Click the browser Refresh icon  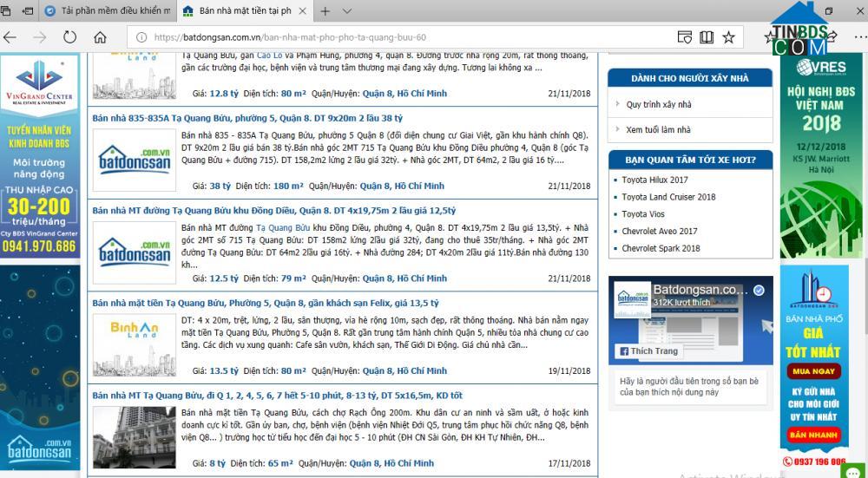tap(69, 37)
